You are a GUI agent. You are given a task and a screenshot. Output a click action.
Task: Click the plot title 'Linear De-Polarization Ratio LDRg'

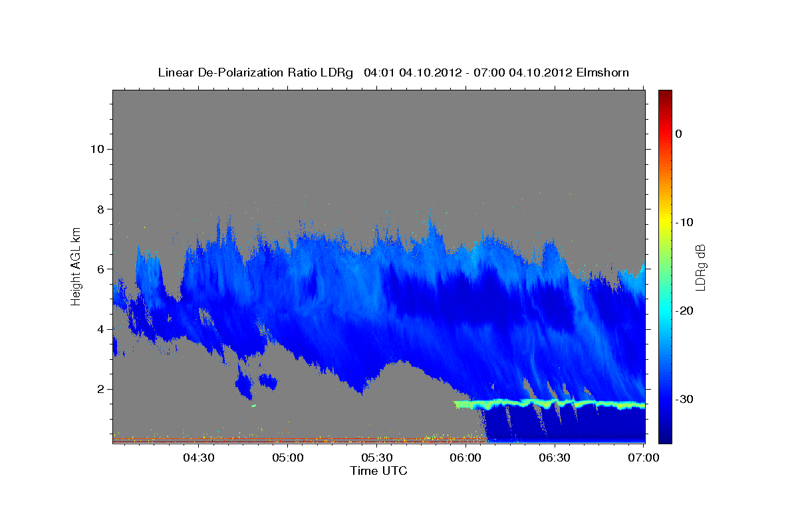[255, 72]
